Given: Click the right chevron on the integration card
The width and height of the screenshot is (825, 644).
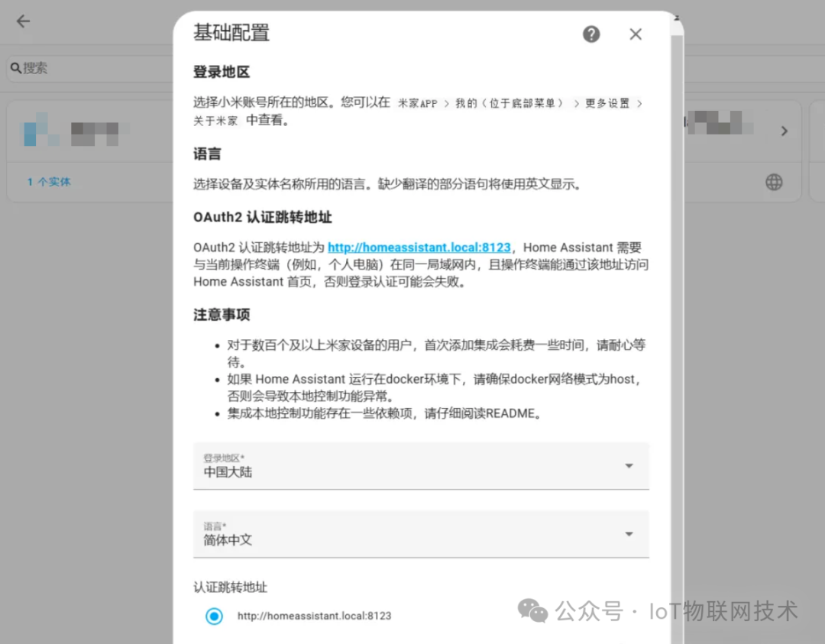Looking at the screenshot, I should coord(784,131).
